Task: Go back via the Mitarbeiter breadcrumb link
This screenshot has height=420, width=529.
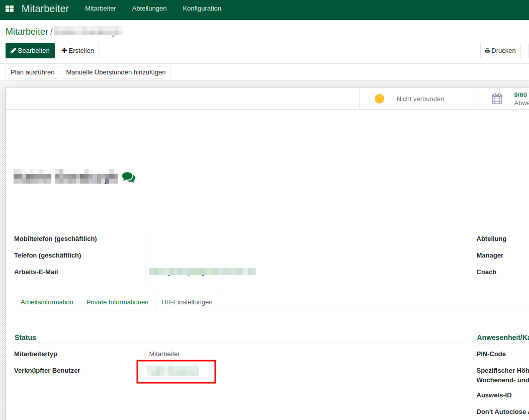Action: (x=27, y=32)
